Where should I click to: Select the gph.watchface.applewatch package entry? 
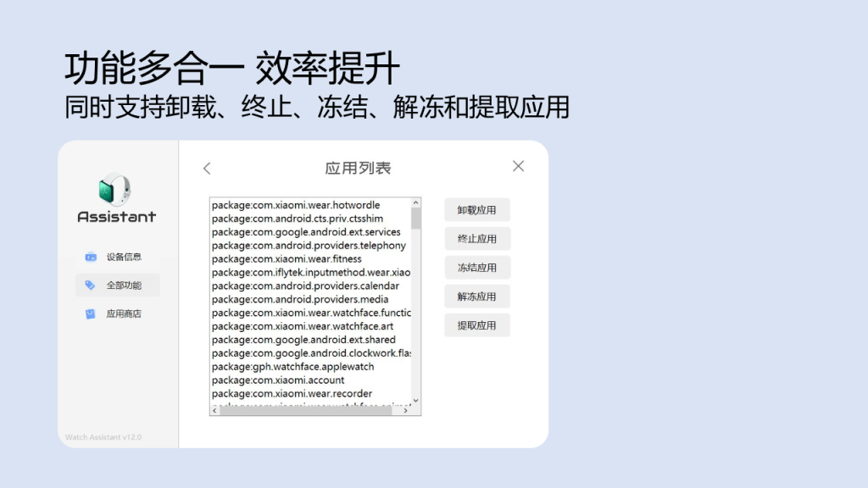point(292,367)
